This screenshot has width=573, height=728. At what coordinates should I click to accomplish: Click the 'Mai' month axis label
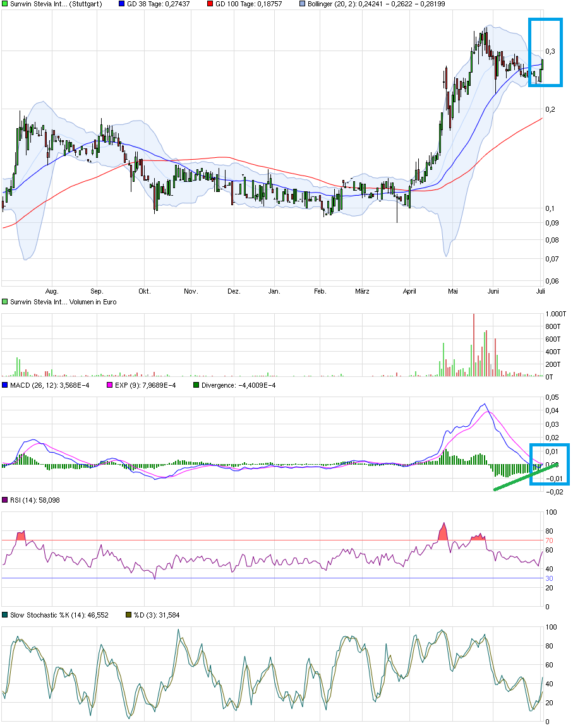click(452, 291)
